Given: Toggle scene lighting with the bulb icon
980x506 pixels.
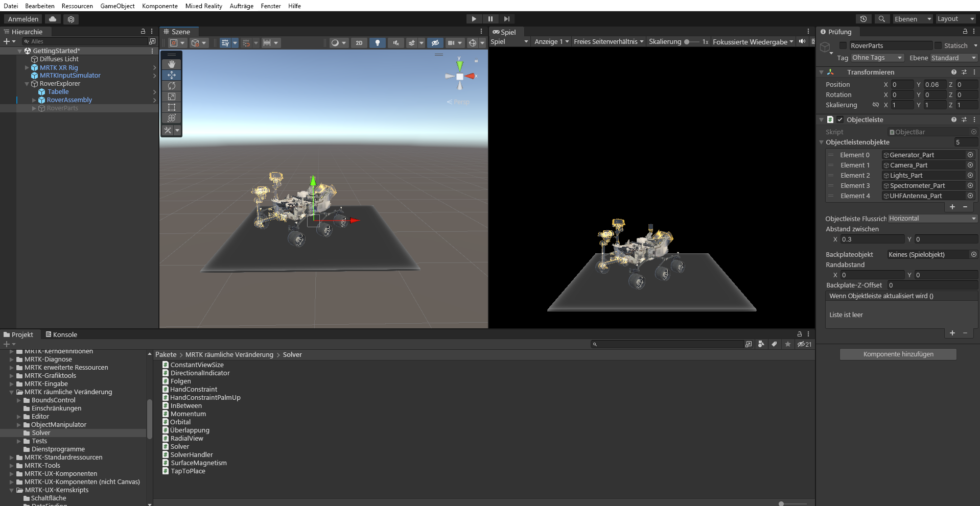Looking at the screenshot, I should pos(377,43).
